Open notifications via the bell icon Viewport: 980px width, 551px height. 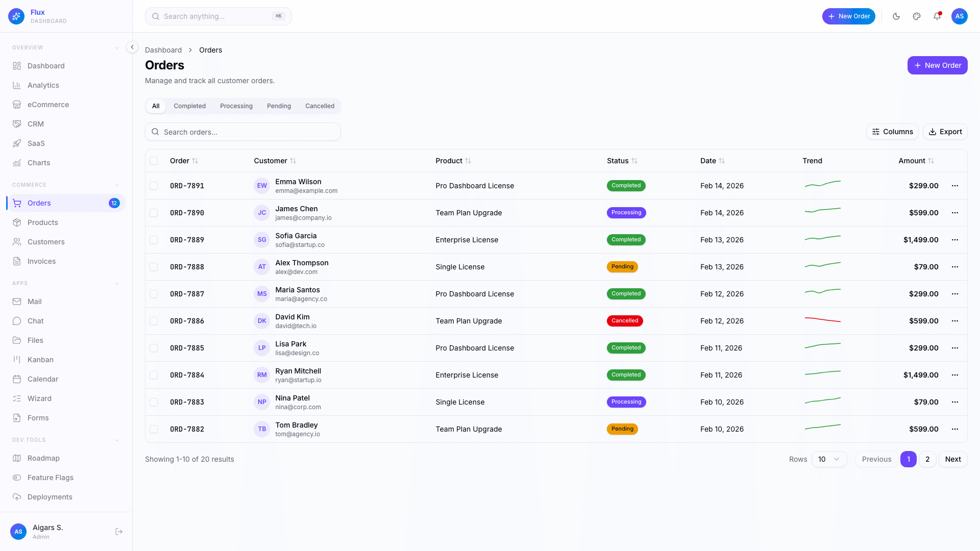937,16
